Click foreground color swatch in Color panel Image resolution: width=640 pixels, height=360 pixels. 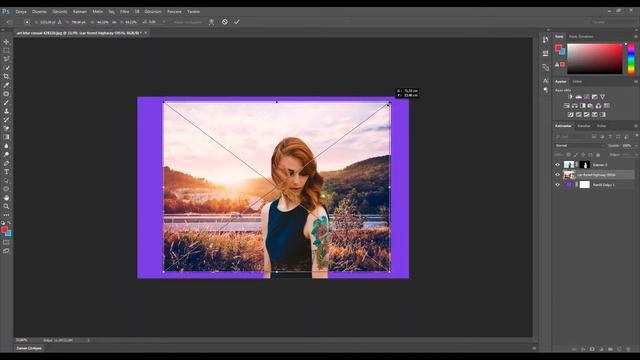tap(558, 48)
